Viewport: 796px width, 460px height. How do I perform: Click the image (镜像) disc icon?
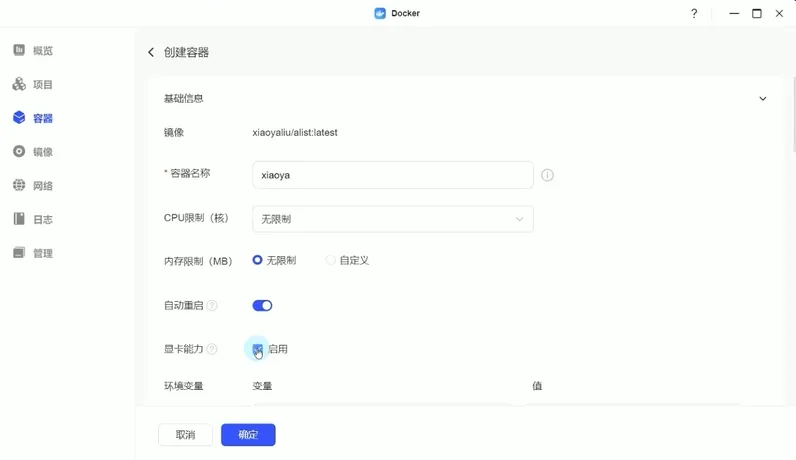19,152
